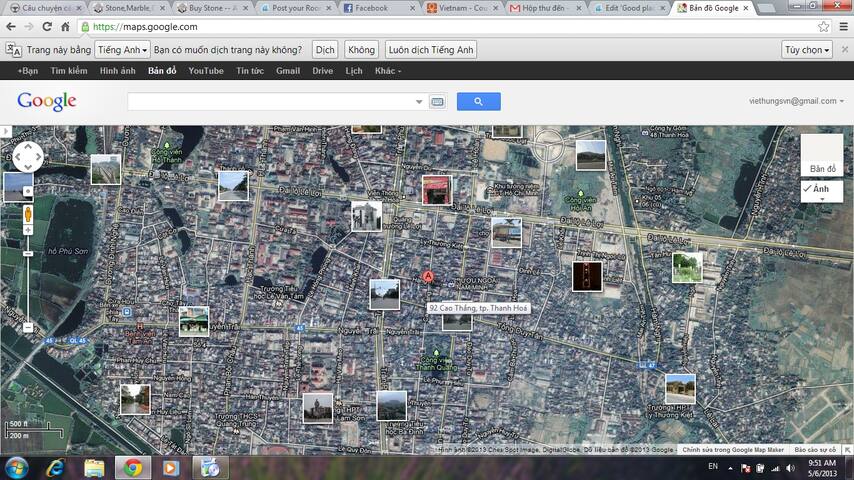This screenshot has width=854, height=480.
Task: Click the network signal tray icon
Action: coord(775,468)
